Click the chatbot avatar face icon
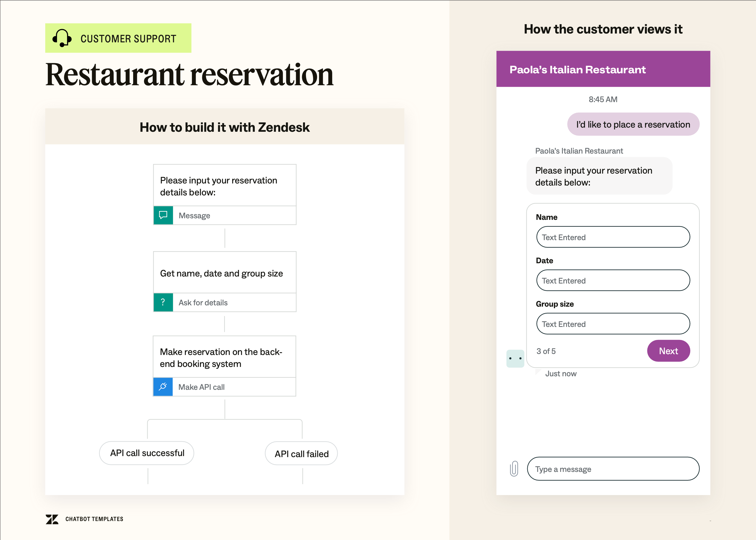 (x=515, y=358)
